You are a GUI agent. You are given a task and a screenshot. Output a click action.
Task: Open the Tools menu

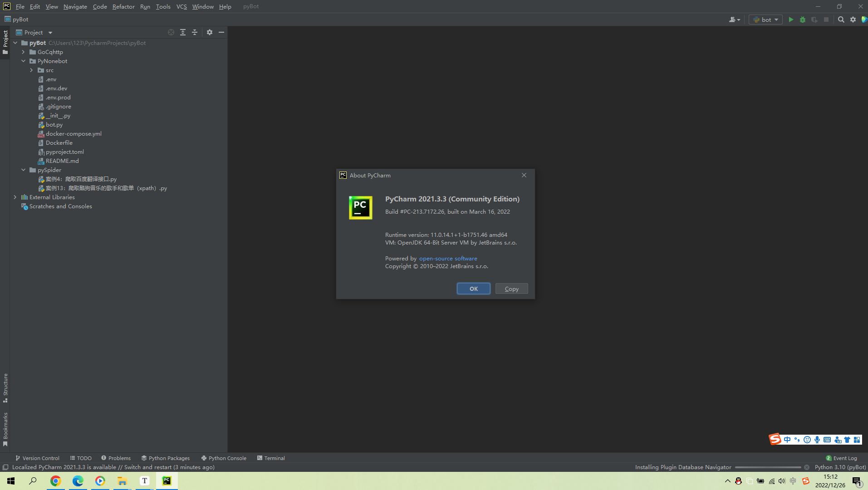[x=163, y=6]
